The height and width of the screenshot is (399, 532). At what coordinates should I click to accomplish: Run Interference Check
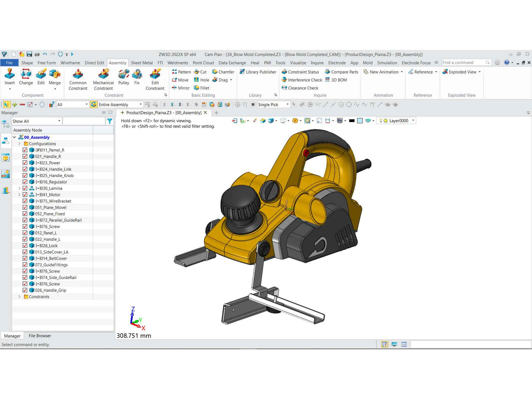point(302,80)
